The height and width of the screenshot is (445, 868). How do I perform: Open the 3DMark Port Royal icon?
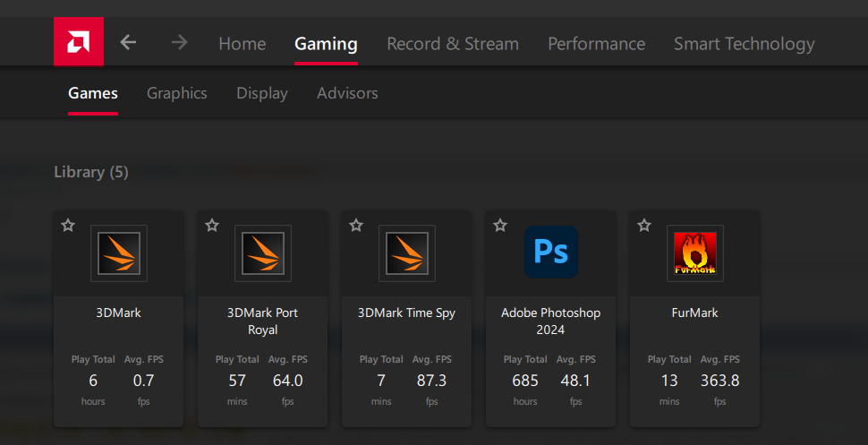(263, 253)
